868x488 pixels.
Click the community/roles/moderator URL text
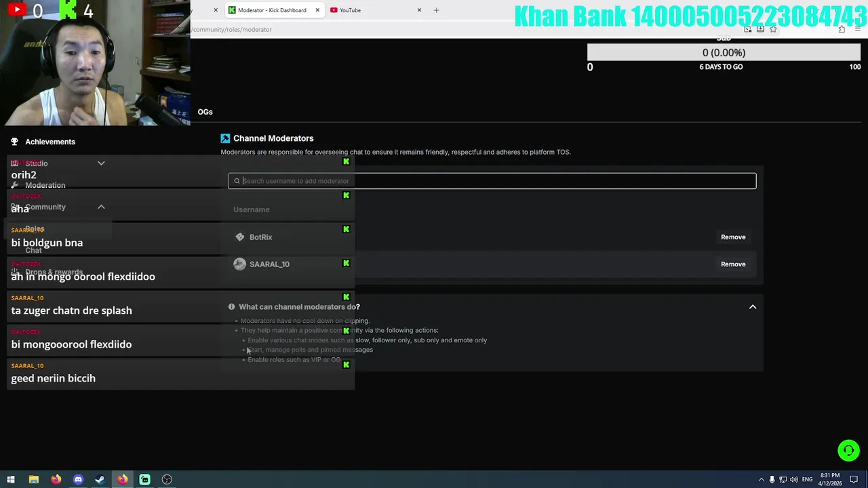pyautogui.click(x=232, y=29)
